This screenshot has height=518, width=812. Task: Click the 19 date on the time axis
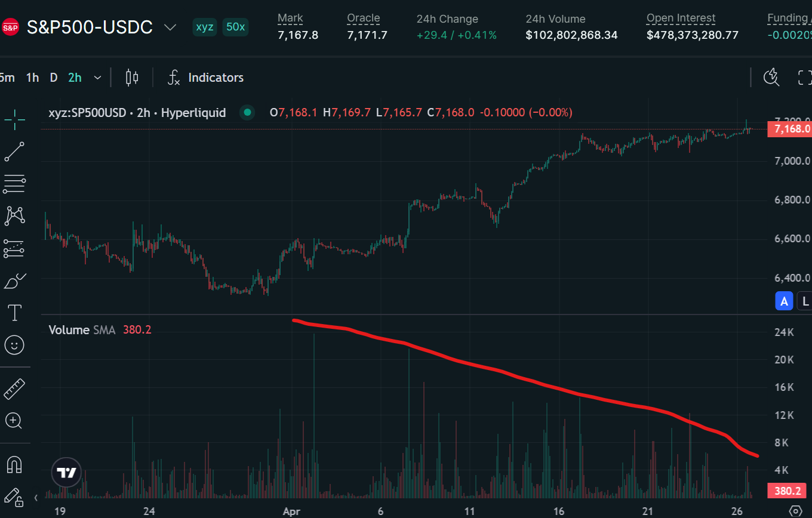coord(60,511)
